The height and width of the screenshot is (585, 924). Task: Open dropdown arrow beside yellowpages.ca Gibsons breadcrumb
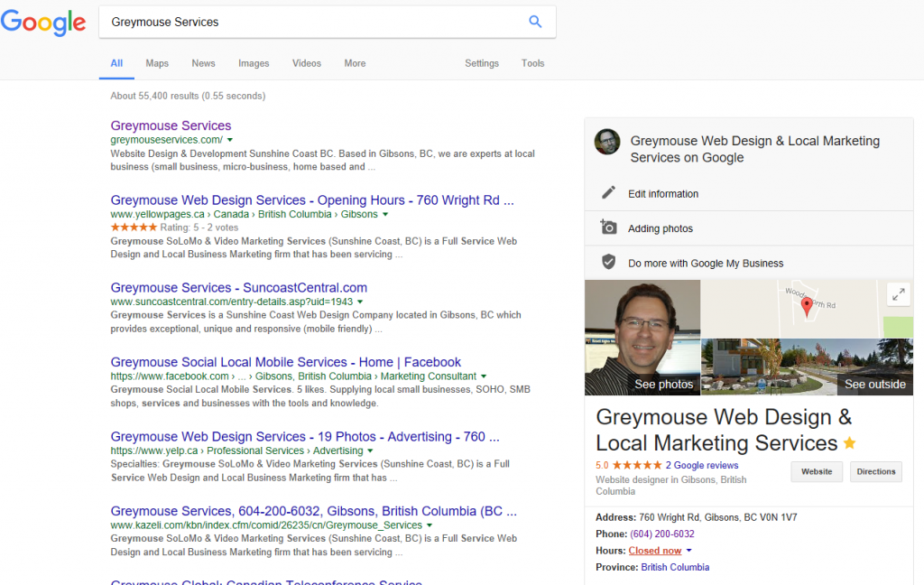coord(385,215)
